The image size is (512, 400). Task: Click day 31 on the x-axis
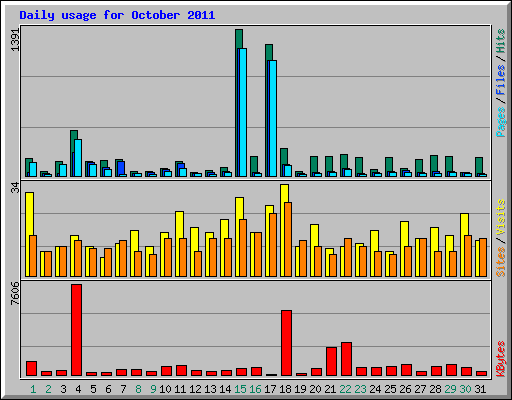tap(480, 389)
